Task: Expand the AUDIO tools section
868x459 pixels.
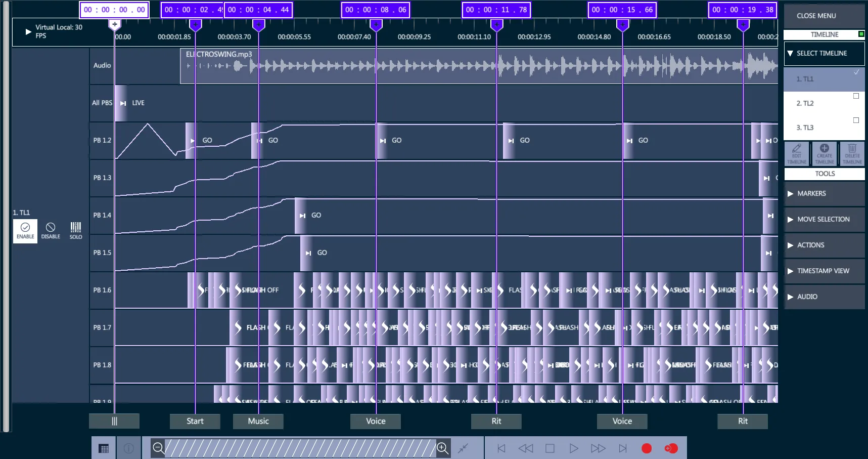Action: point(824,297)
